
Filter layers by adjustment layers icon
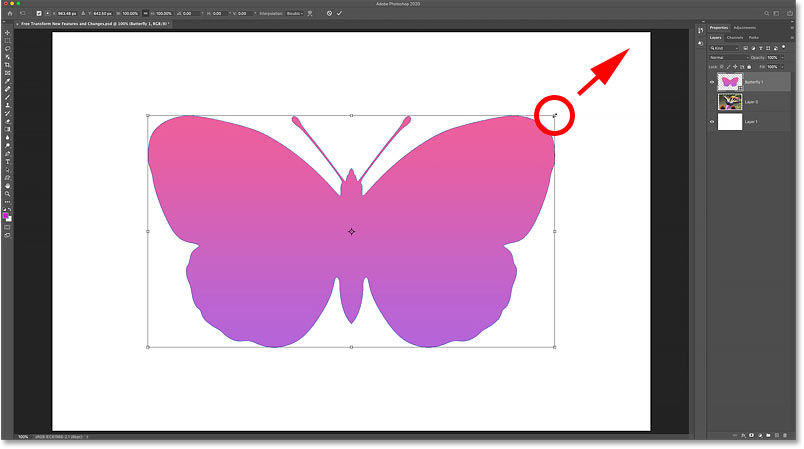point(753,48)
